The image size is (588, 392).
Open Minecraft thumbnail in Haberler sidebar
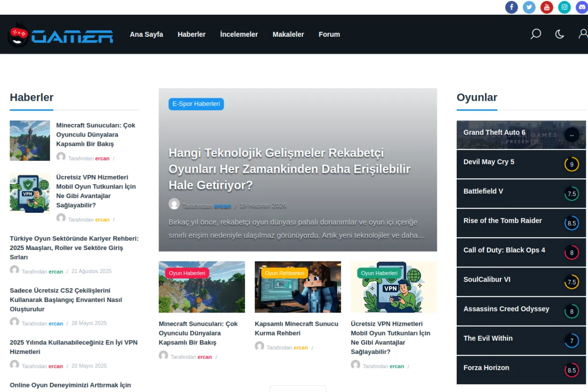(x=30, y=141)
